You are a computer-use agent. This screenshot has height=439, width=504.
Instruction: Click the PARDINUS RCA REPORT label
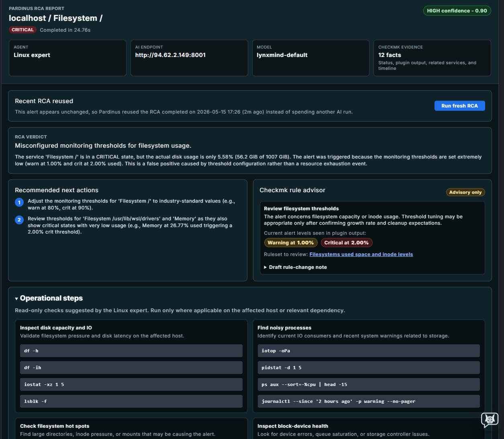37,8
